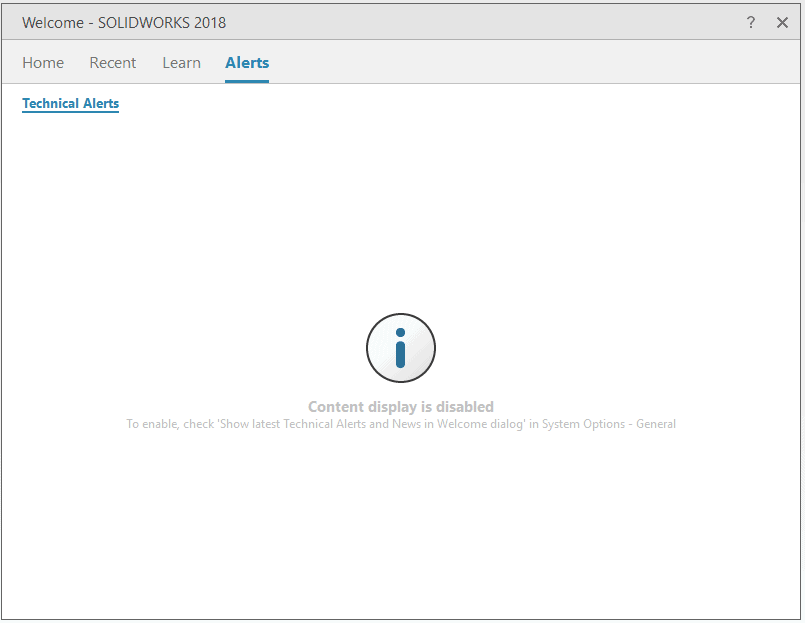Click the 'To enable, check...' instruction text
This screenshot has height=623, width=805.
pos(401,424)
